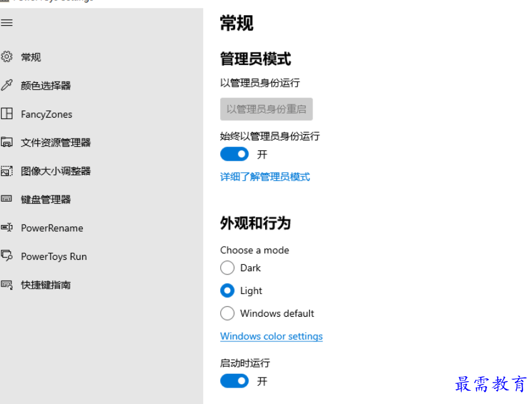Go to PowerToys Run settings
Screen dimensions: 532x404
(x=54, y=257)
